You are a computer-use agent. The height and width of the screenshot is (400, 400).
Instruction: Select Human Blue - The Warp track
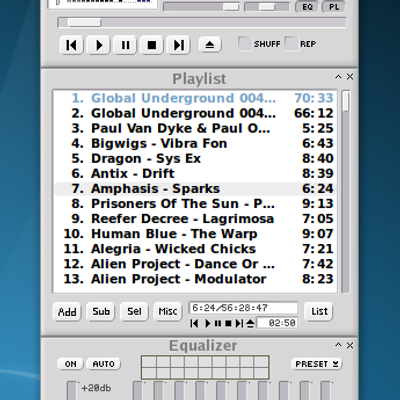[195, 234]
